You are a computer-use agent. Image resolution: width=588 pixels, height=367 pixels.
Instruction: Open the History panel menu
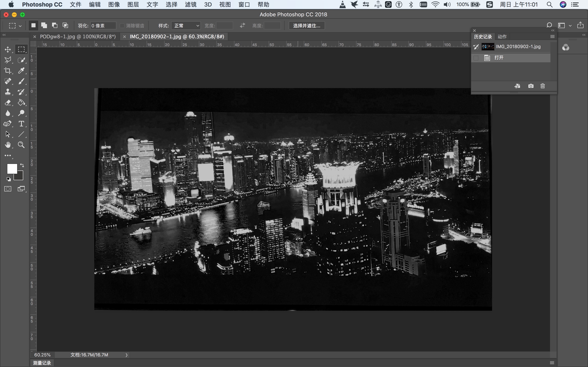pos(552,37)
